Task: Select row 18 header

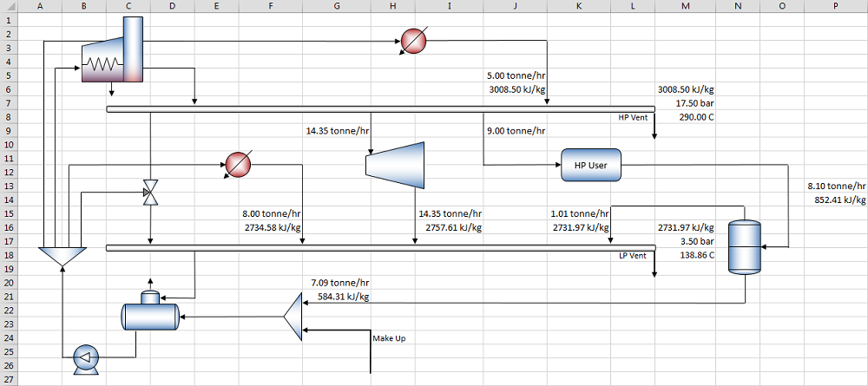Action: [9, 255]
